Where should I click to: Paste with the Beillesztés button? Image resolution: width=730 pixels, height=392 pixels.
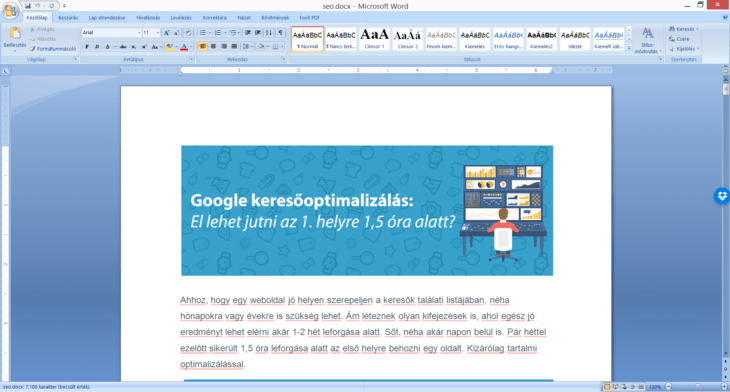point(15,38)
